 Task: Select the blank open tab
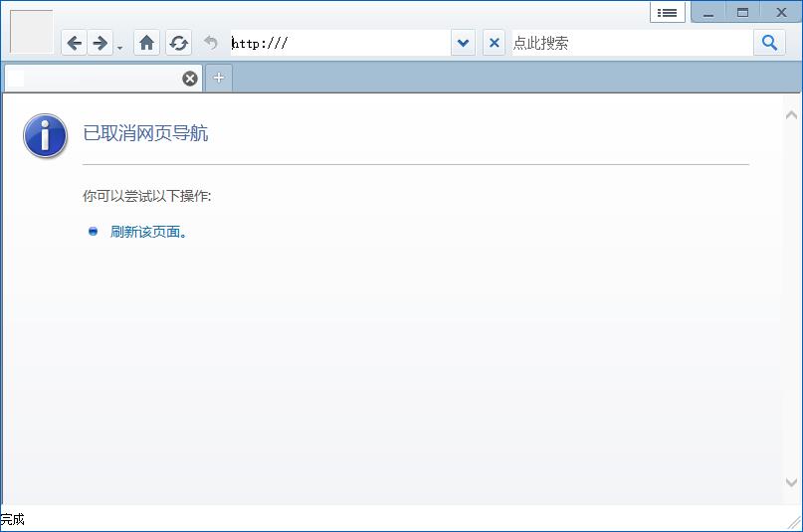coord(95,79)
